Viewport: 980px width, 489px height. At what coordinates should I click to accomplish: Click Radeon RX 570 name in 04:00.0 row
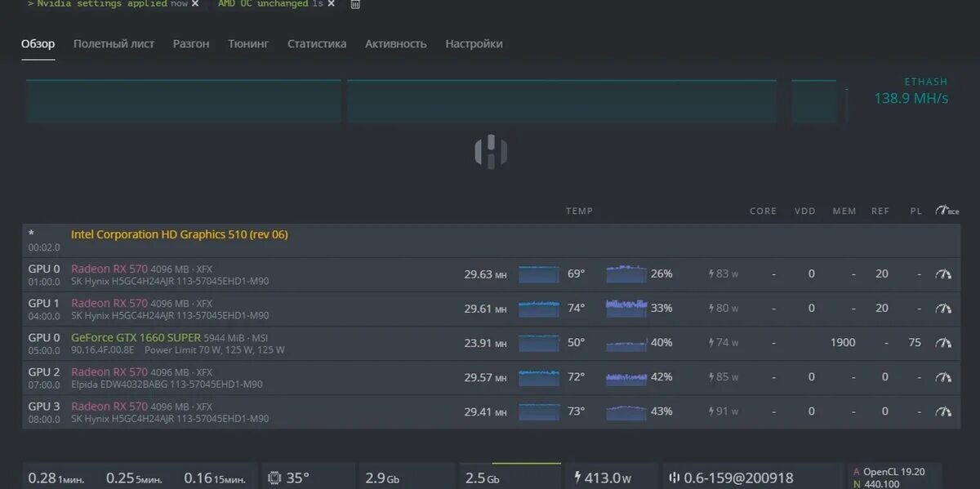click(x=109, y=303)
